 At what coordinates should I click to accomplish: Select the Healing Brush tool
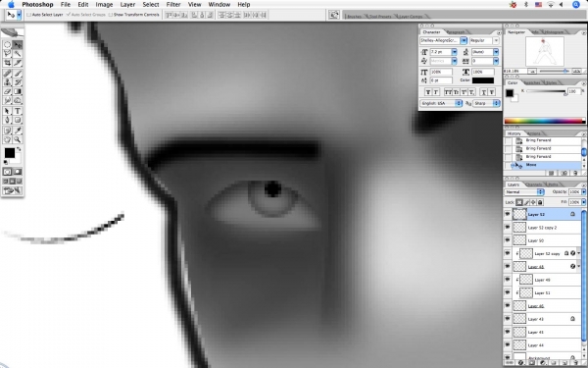(x=7, y=74)
